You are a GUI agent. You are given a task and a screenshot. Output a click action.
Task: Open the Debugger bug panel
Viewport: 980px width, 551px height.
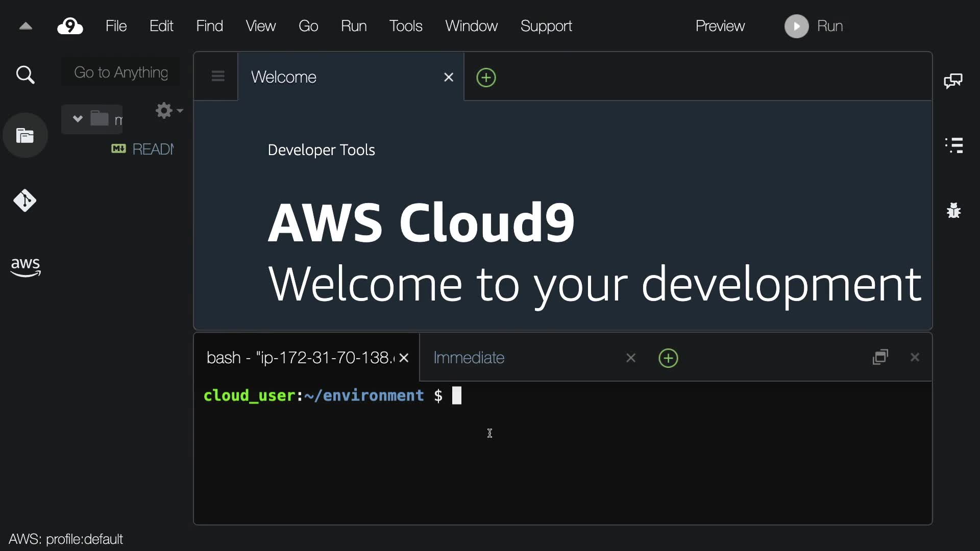tap(953, 210)
